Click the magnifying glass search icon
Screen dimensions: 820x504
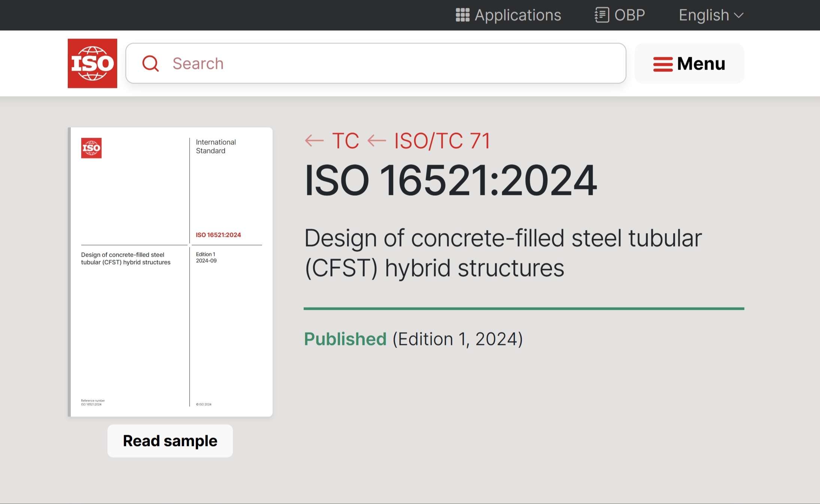click(x=151, y=63)
